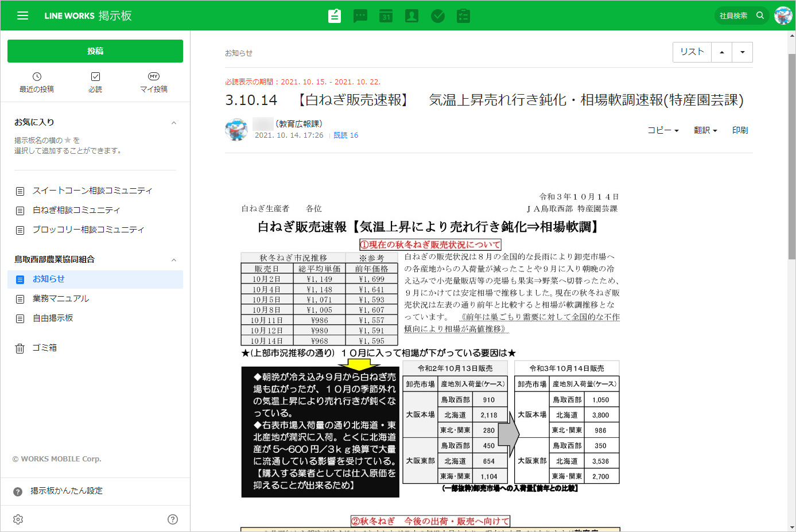
Task: Open the 翻訳 dropdown
Action: tap(705, 130)
